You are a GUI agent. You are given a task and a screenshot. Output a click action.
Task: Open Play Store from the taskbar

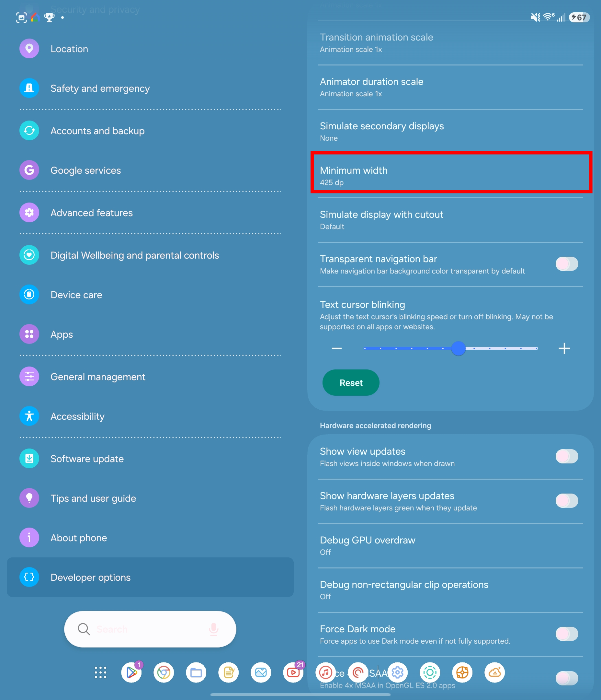point(131,672)
